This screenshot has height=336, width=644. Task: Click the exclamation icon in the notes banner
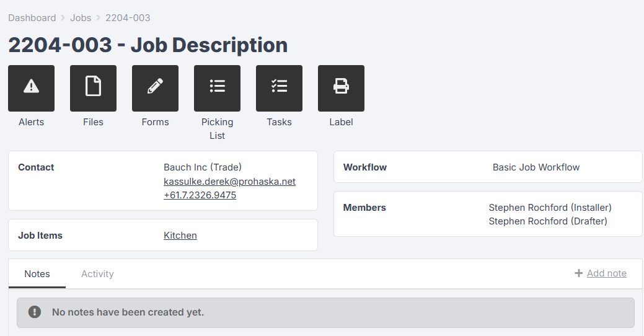pos(35,312)
